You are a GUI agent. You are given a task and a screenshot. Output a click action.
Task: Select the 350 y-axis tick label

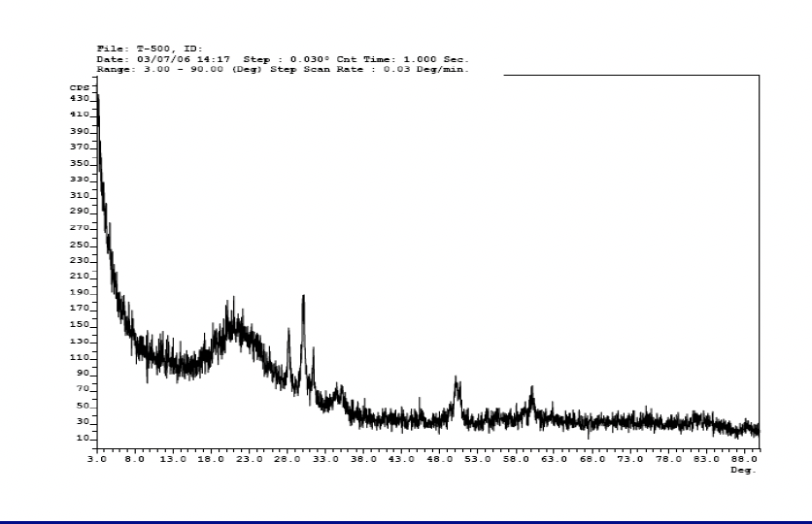click(80, 163)
